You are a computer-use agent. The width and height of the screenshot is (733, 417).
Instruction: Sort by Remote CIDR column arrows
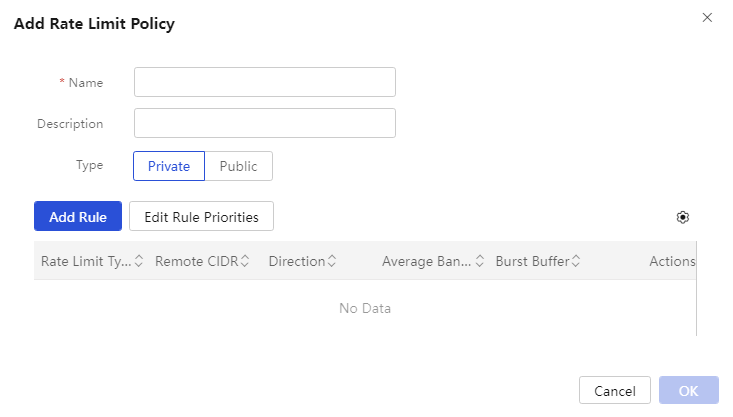tap(245, 261)
